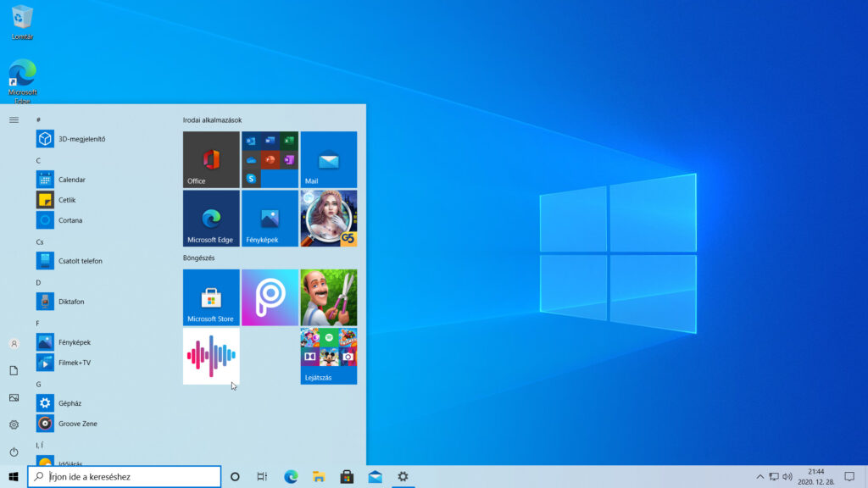The image size is (868, 488).
Task: Open Cortana circle on the taskbar
Action: (x=235, y=476)
